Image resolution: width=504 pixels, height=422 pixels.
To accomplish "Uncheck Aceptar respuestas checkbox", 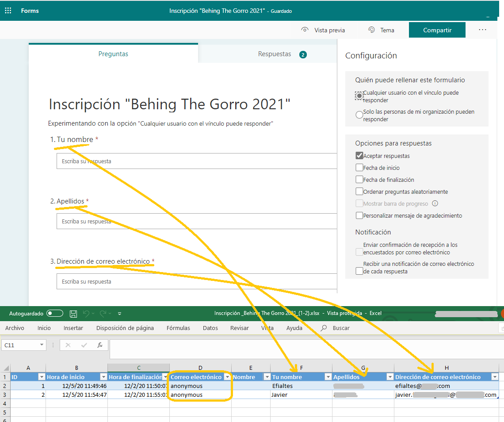I will [x=359, y=156].
